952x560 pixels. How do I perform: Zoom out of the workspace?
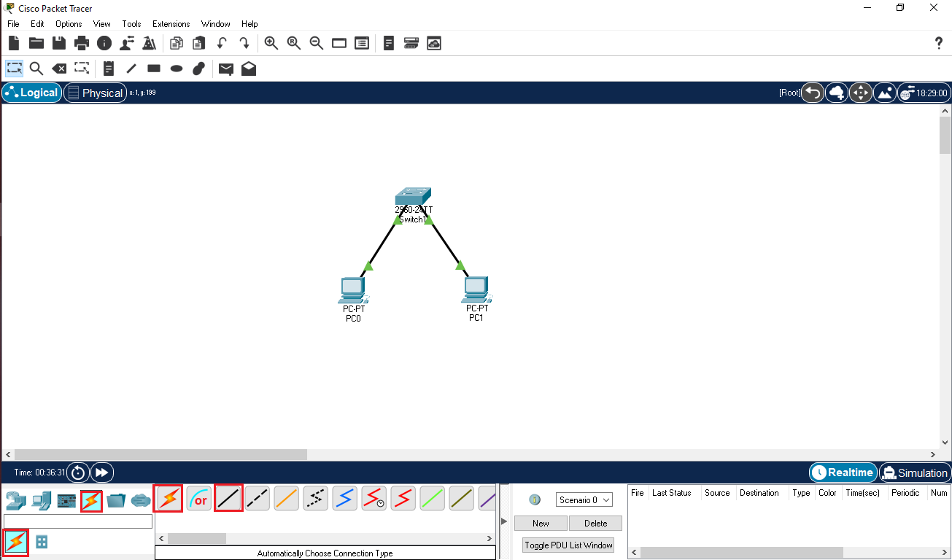click(317, 43)
